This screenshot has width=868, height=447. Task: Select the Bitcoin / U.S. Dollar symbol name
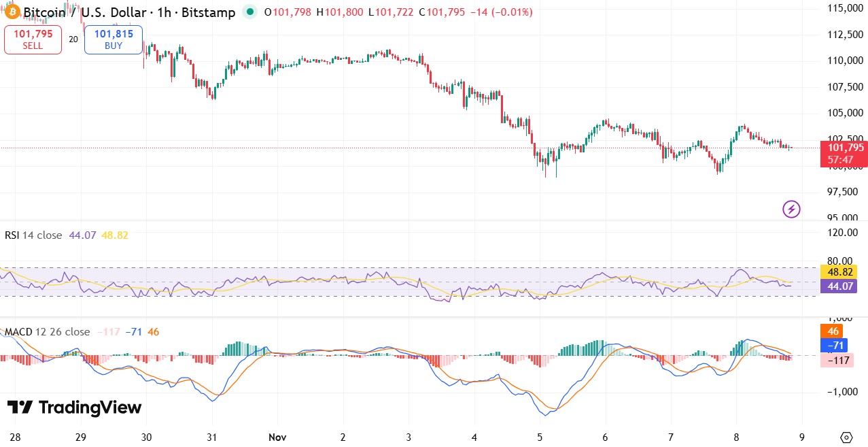pos(86,12)
